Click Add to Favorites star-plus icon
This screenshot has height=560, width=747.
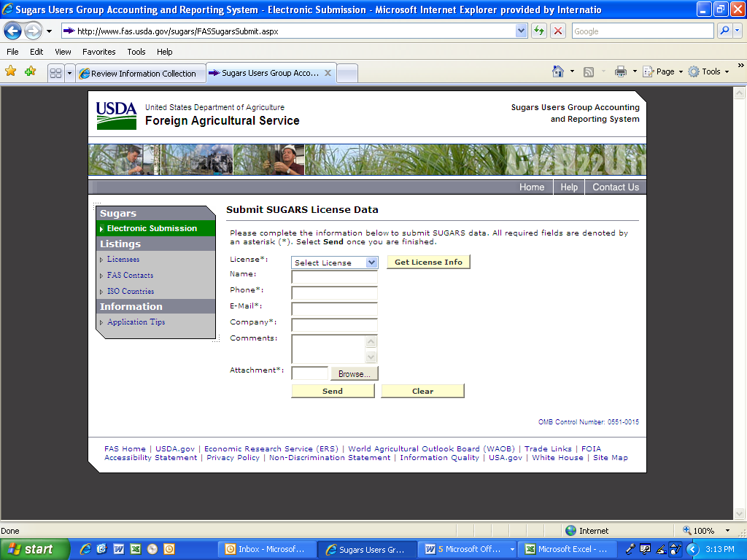(x=31, y=72)
